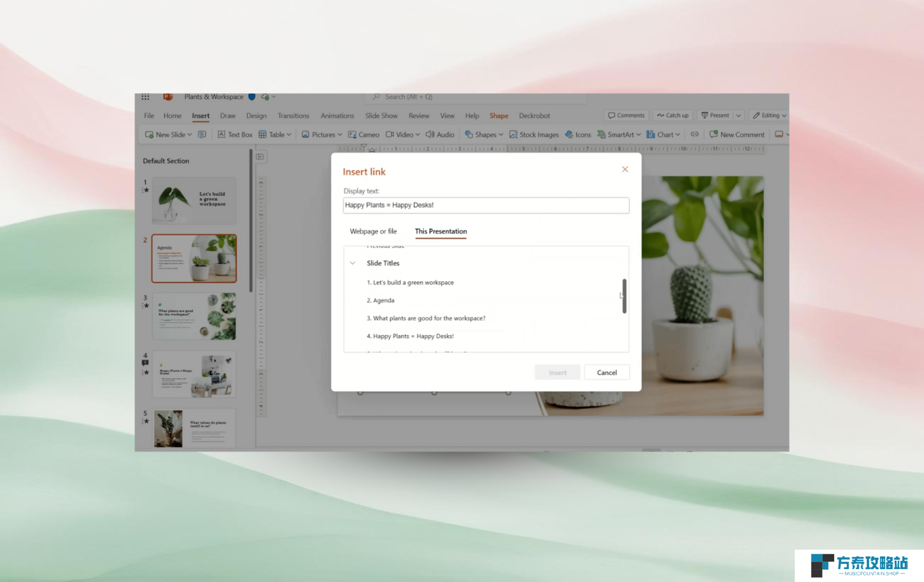Open the cloud save status dropdown arrow
Viewport: 924px width, 582px height.
tap(274, 97)
